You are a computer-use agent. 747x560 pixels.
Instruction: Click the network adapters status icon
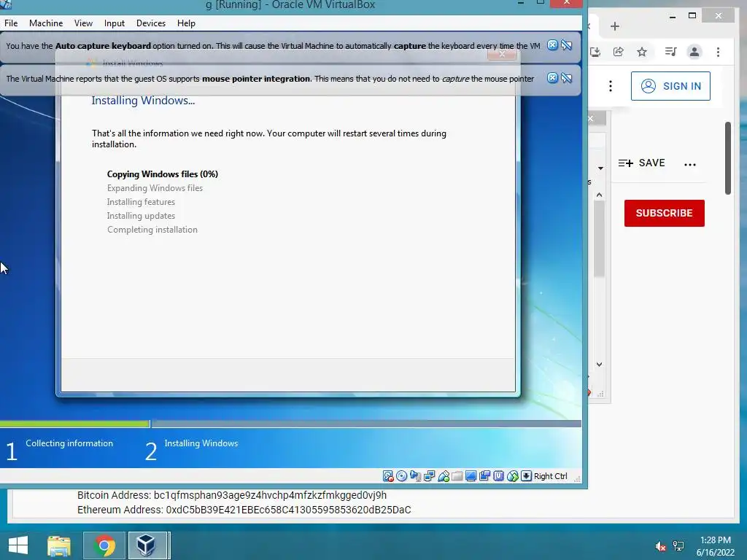[x=429, y=475]
